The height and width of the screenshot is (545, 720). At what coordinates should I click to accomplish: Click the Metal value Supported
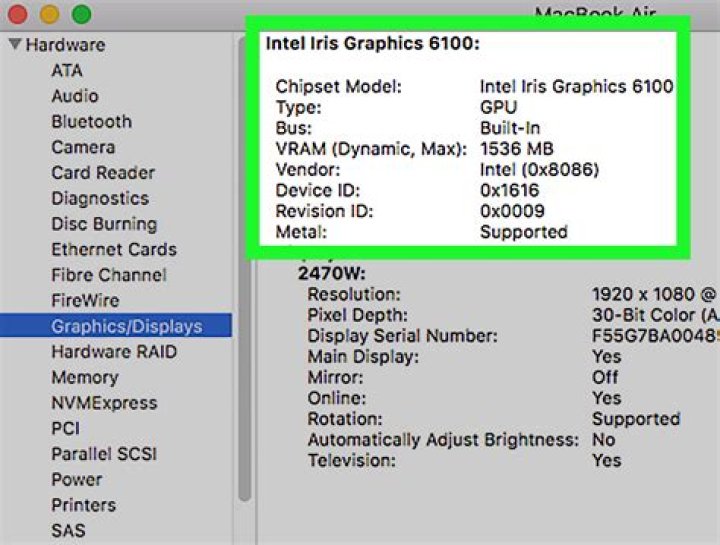(x=523, y=232)
